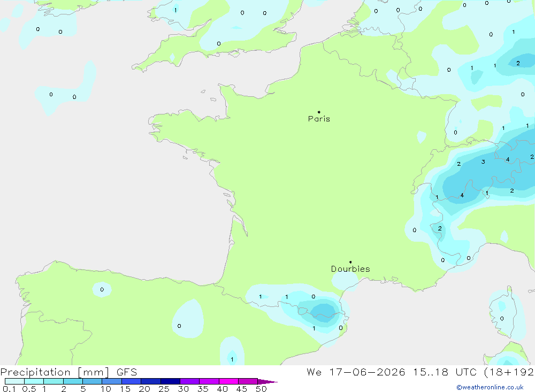Screen dimensions: 535x392
Task: Pick the 2–5 mm legend swatch
Action: [x=73, y=381]
